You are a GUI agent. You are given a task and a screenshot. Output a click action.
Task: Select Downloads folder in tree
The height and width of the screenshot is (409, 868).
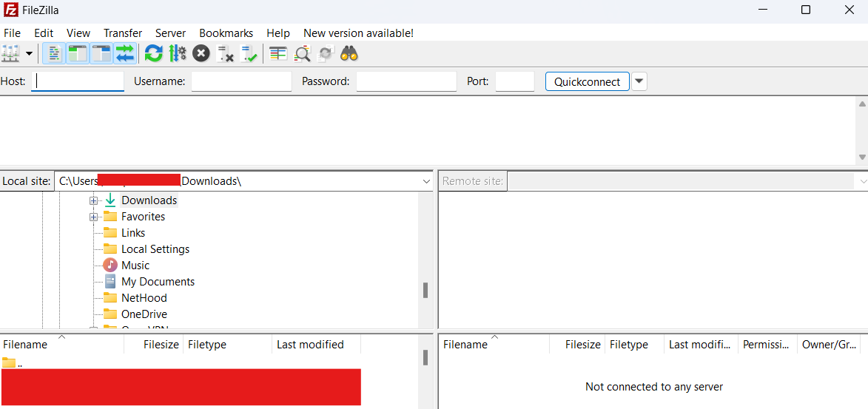point(149,200)
